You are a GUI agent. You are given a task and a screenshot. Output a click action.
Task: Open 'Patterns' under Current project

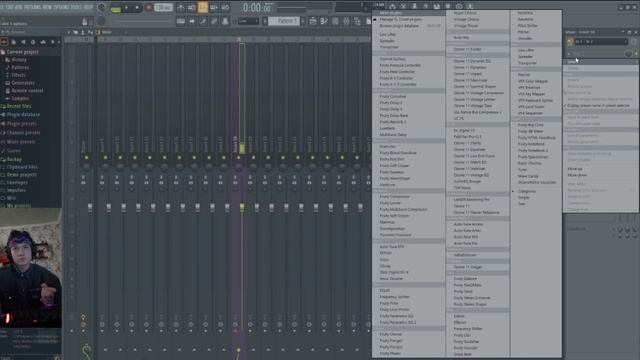tap(20, 67)
